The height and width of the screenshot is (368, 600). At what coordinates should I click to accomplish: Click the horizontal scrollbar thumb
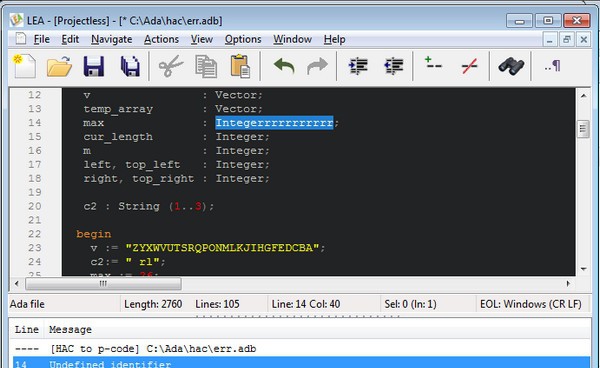tap(103, 283)
